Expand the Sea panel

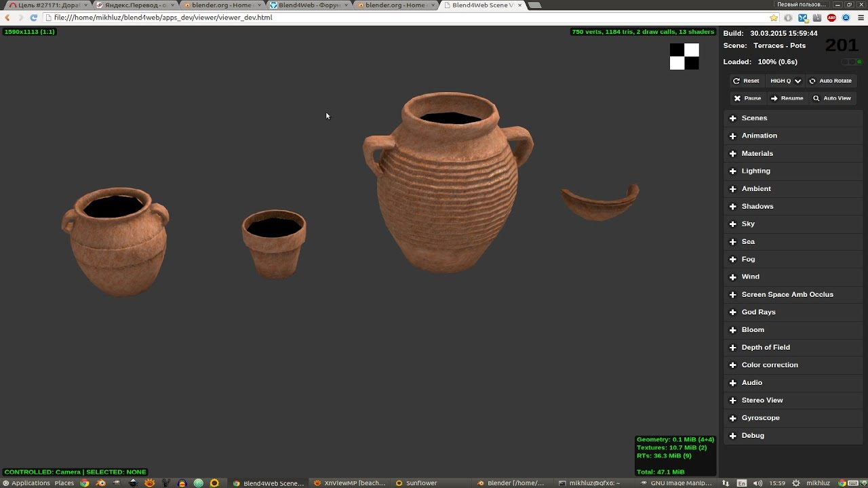793,241
